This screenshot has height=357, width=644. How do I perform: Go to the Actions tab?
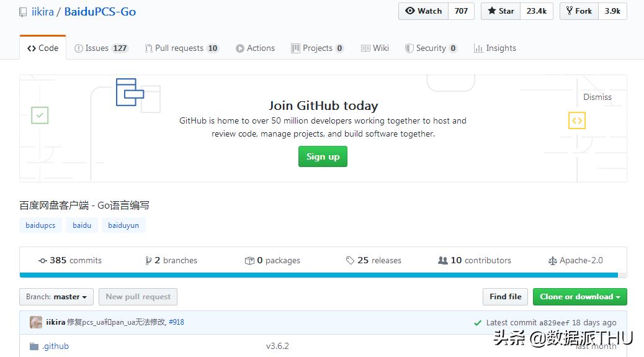(255, 48)
